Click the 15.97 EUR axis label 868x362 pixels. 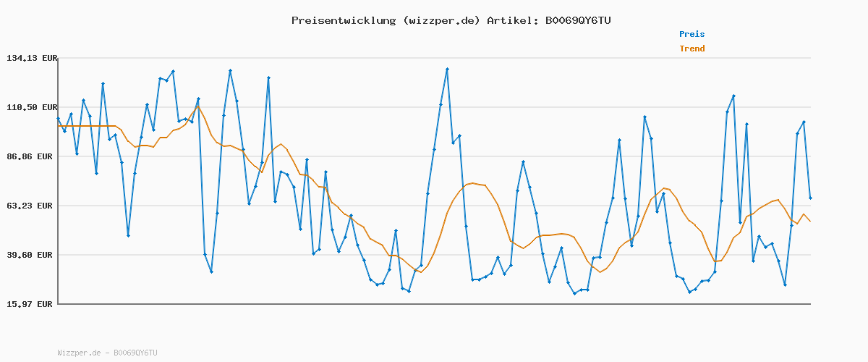point(32,304)
